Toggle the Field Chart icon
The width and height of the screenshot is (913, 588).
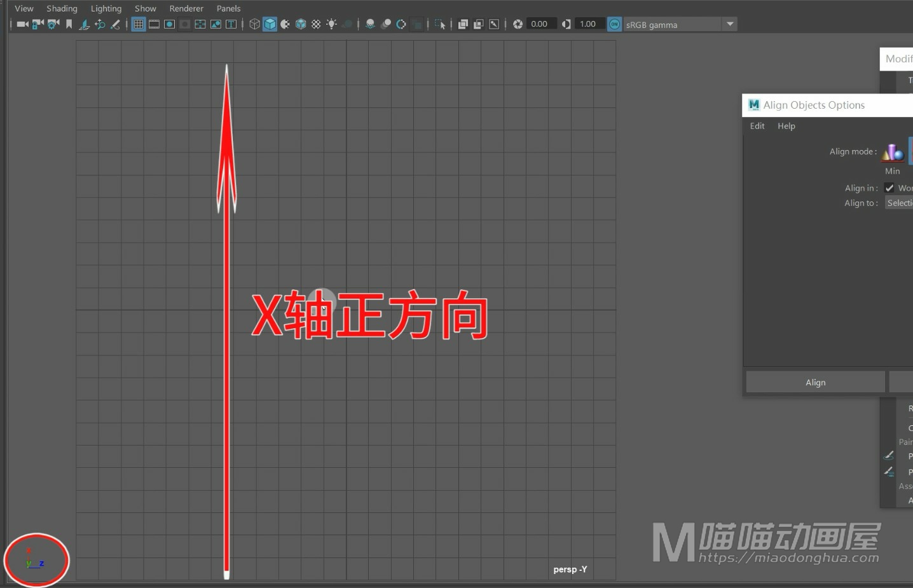click(200, 24)
